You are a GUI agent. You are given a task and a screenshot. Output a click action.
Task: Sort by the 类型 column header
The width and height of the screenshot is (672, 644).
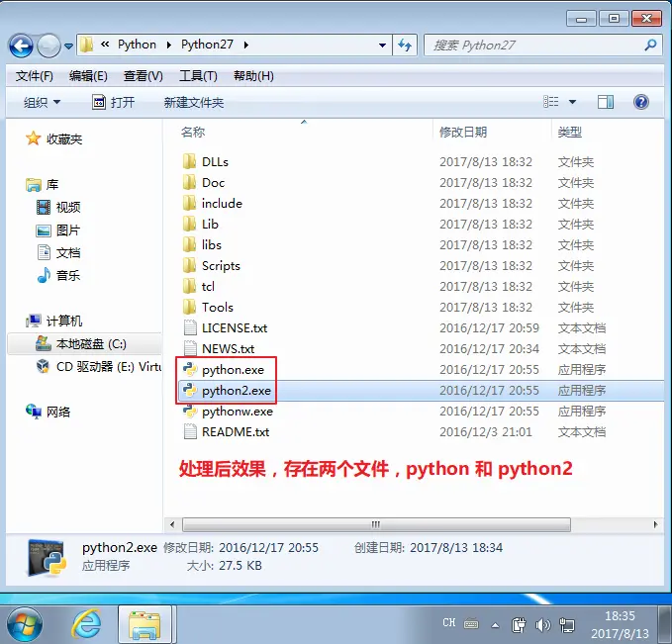[570, 133]
